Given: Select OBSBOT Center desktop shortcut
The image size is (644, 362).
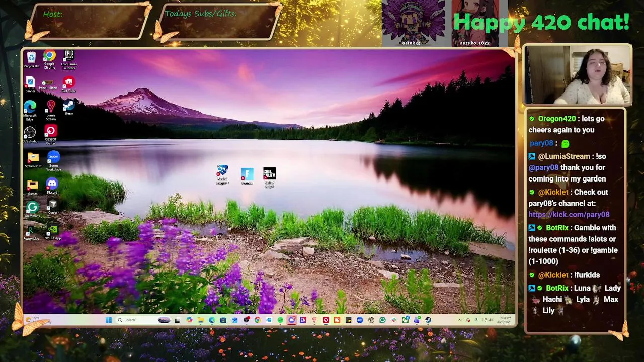Looking at the screenshot, I should tap(51, 135).
